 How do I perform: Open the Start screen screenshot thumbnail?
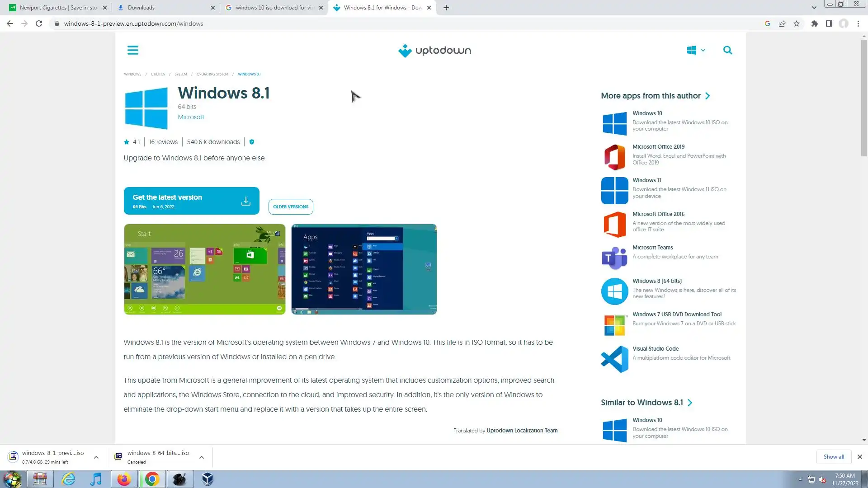pyautogui.click(x=204, y=269)
